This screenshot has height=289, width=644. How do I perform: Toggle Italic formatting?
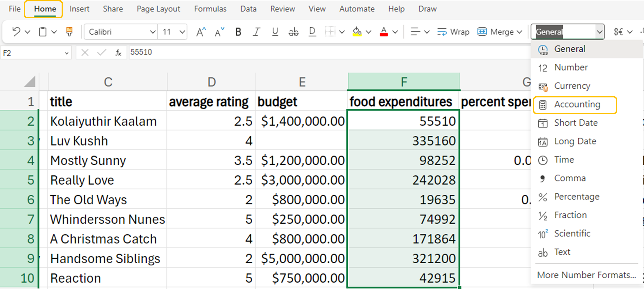pyautogui.click(x=256, y=32)
